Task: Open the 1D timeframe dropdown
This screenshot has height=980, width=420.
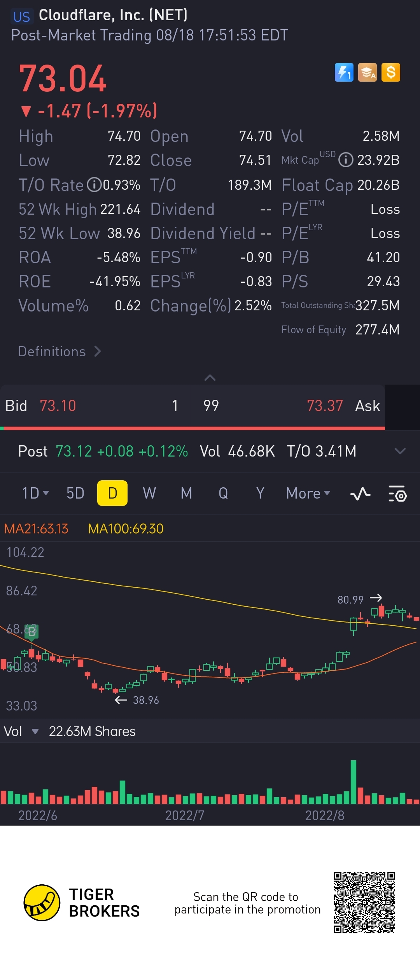Action: (35, 493)
